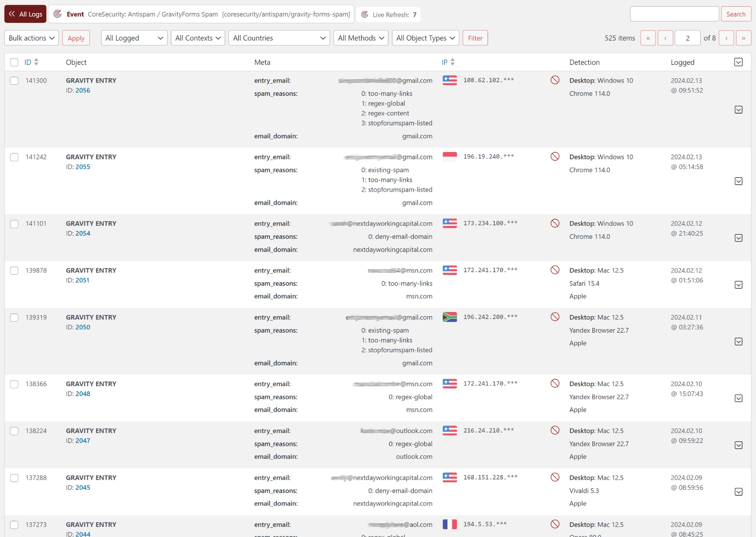Open the Event CoreSecurity Antispam panel

click(x=201, y=14)
